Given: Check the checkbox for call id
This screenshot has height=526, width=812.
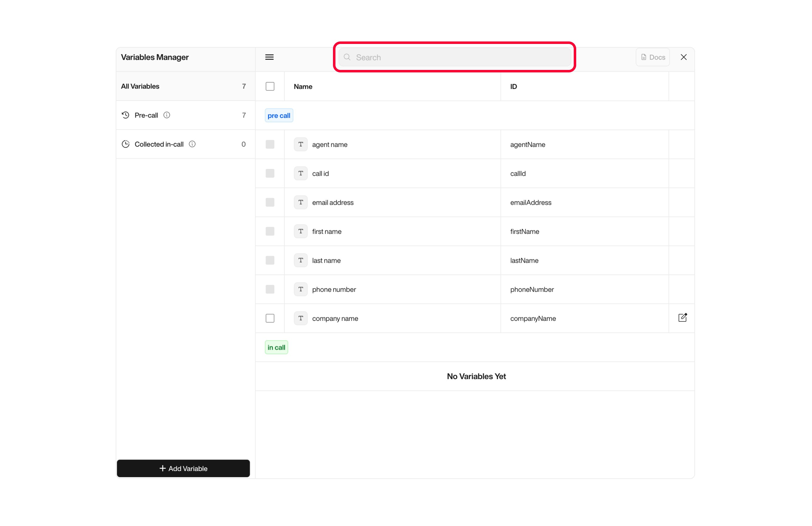Looking at the screenshot, I should pos(270,173).
